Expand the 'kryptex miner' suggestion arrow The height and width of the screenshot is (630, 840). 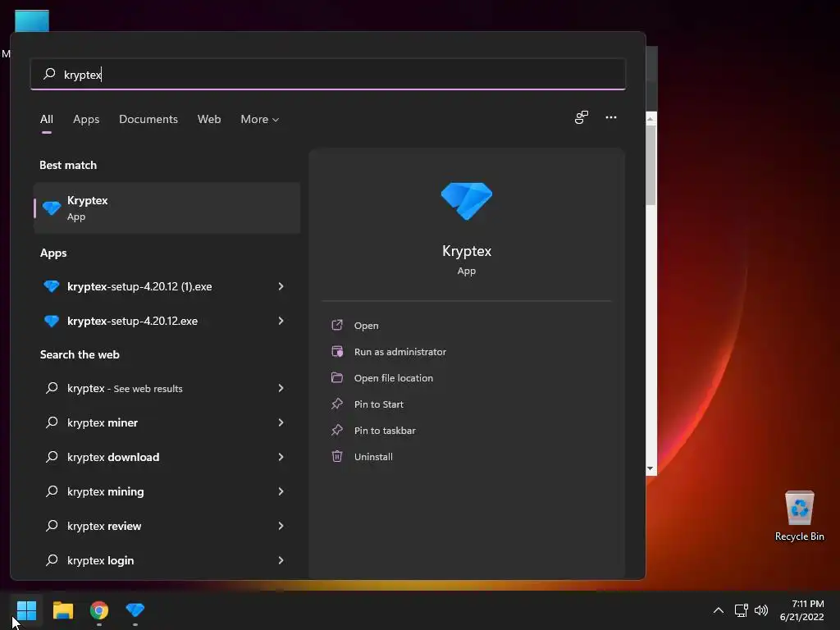[x=281, y=422]
